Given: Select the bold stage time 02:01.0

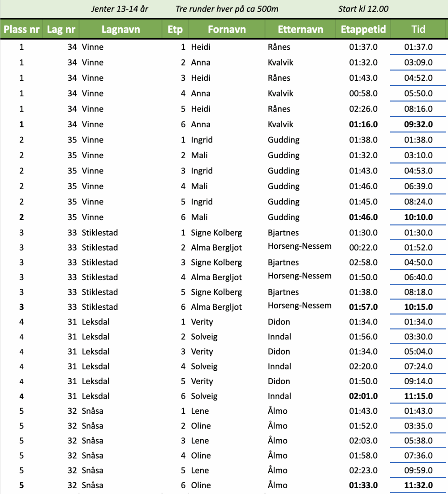Looking at the screenshot, I should [x=363, y=396].
